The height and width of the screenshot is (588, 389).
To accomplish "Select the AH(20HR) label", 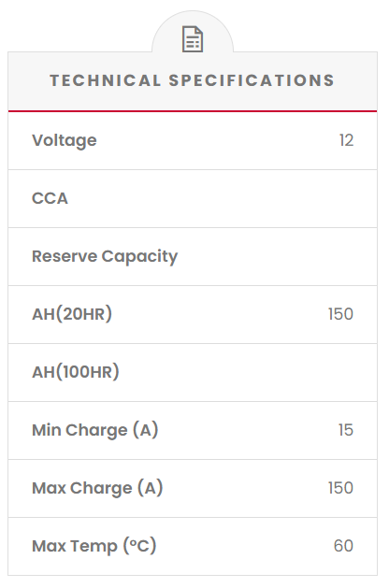I will tap(72, 314).
